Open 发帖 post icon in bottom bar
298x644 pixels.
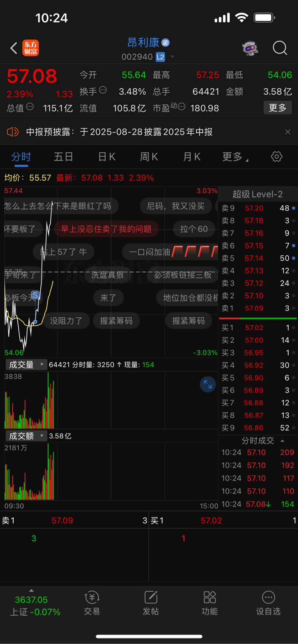151,603
